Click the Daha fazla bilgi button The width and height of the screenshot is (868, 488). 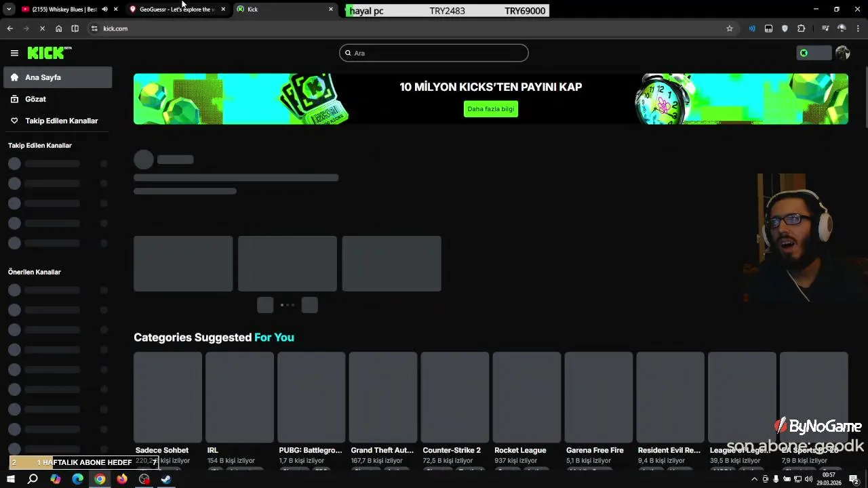(491, 108)
